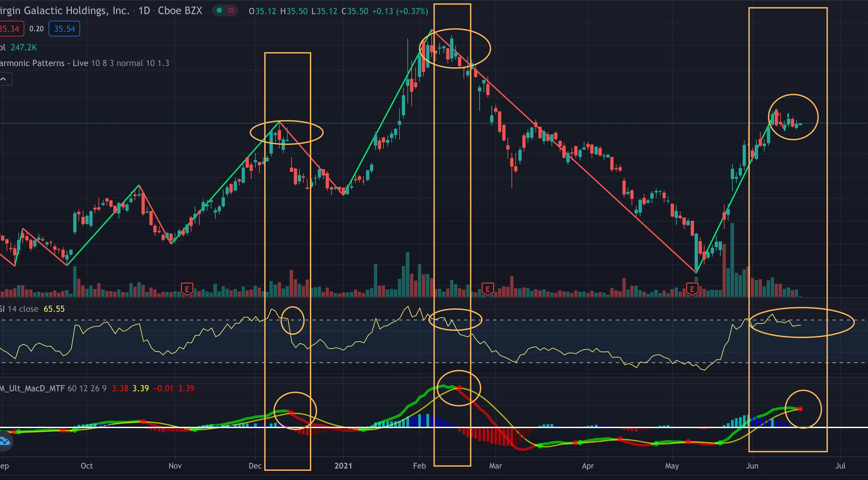Click the volume value 247.2K

[24, 47]
